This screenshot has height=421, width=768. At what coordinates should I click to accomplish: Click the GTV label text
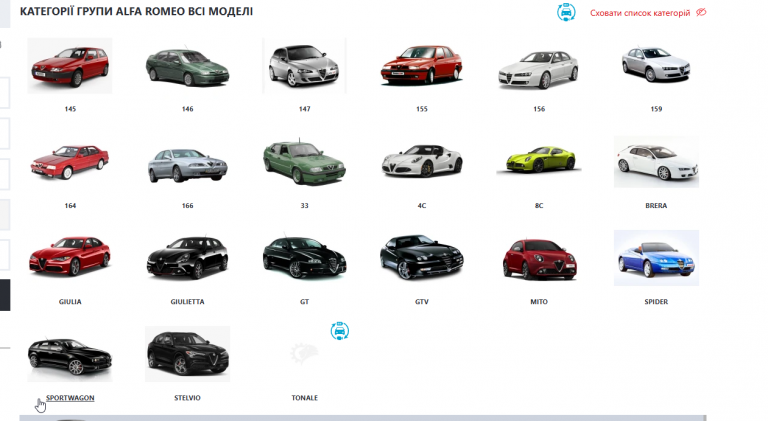[422, 302]
